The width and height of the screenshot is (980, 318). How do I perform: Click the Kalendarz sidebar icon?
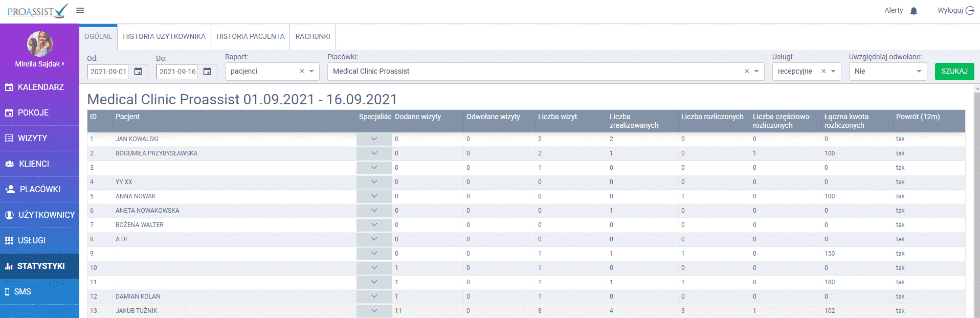[9, 87]
